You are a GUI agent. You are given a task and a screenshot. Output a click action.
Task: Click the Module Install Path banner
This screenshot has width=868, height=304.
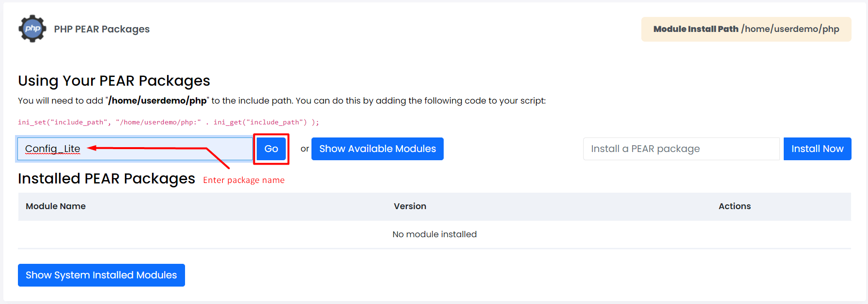coord(746,29)
